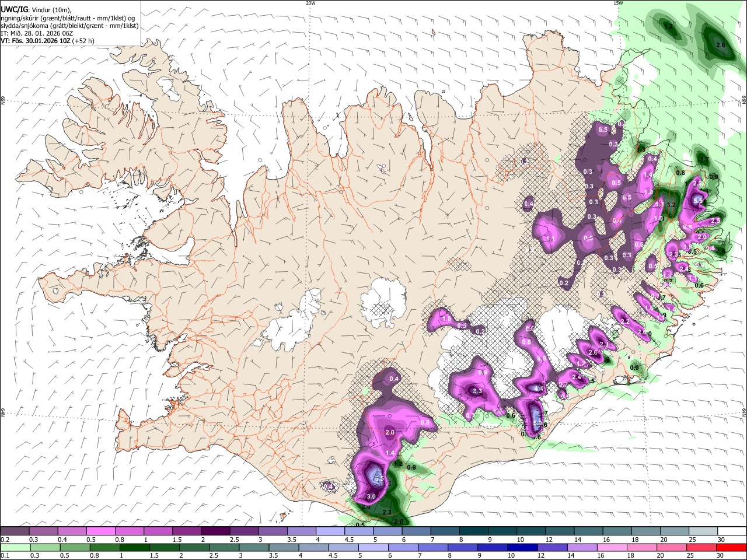Pick the light pink 16 swatch in rain legend

point(612,548)
